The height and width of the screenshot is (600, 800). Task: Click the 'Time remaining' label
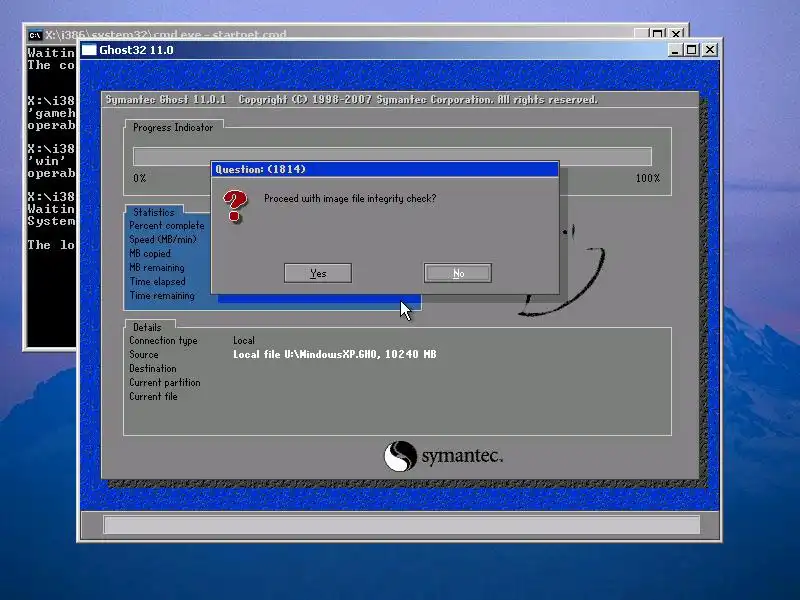pyautogui.click(x=162, y=295)
